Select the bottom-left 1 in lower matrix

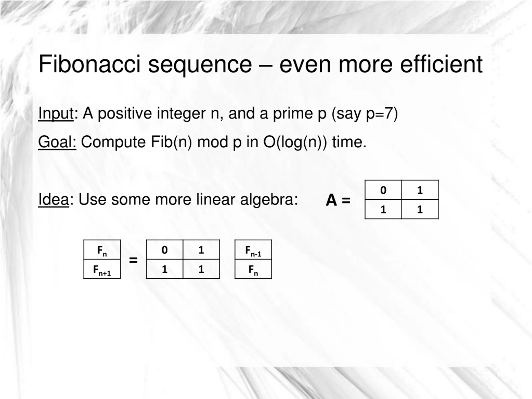click(165, 269)
